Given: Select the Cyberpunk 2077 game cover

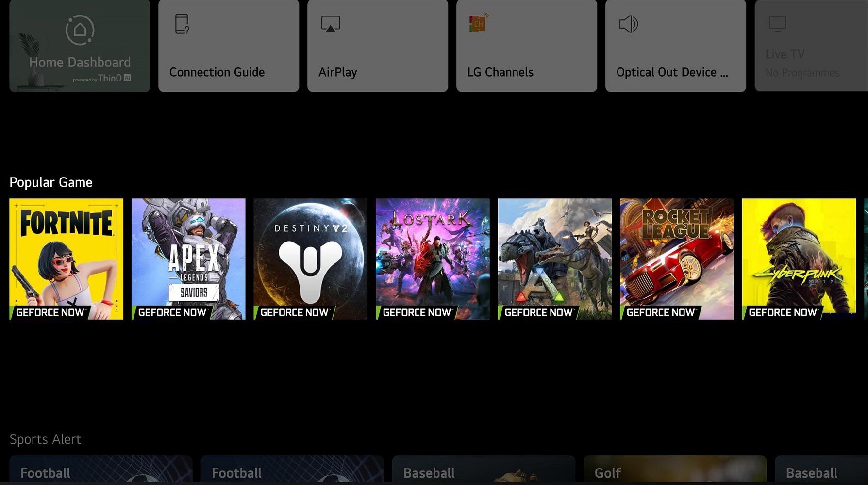Looking at the screenshot, I should point(799,259).
